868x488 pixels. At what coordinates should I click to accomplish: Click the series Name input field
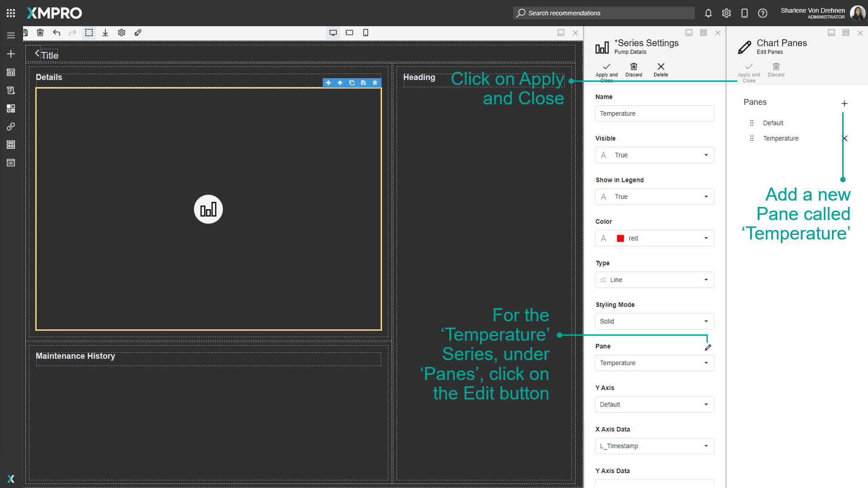tap(655, 113)
